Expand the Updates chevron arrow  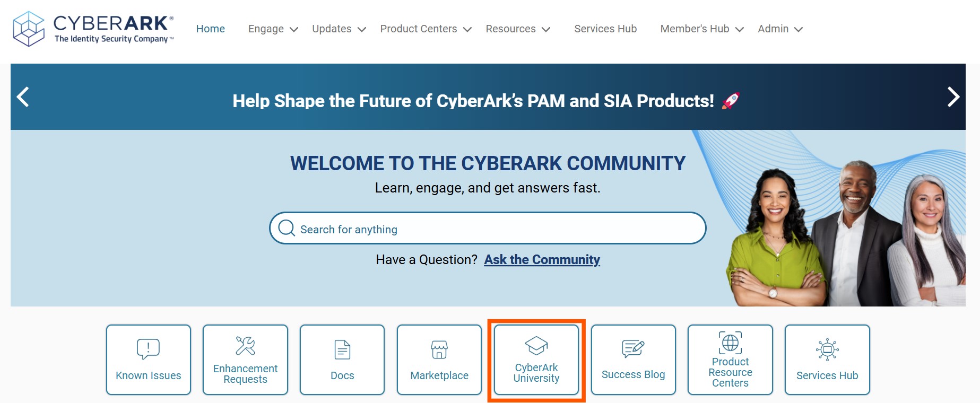pos(362,30)
